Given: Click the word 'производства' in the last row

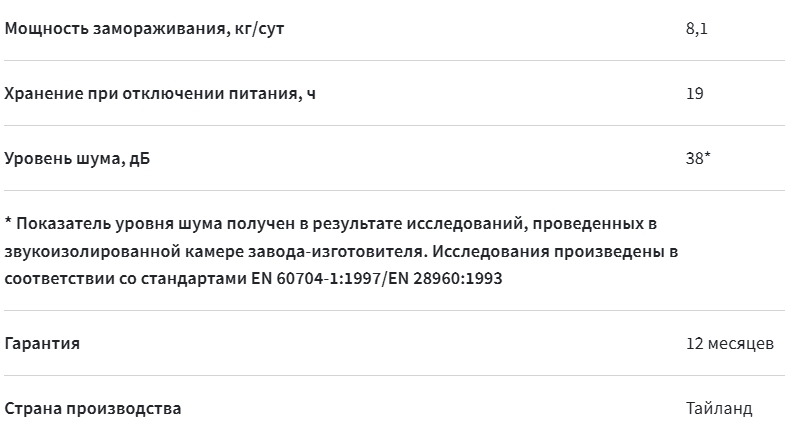Looking at the screenshot, I should (x=124, y=409).
